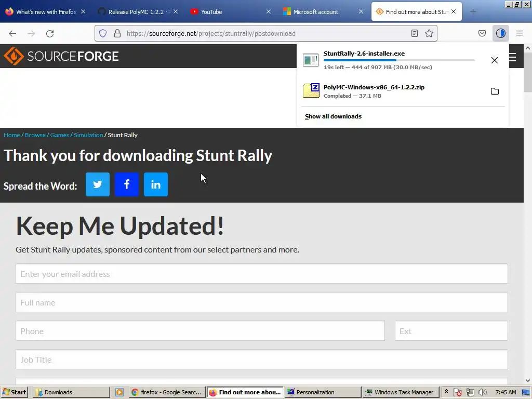Viewport: 532px width, 399px height.
Task: Close the YouTube tab
Action: (x=269, y=11)
